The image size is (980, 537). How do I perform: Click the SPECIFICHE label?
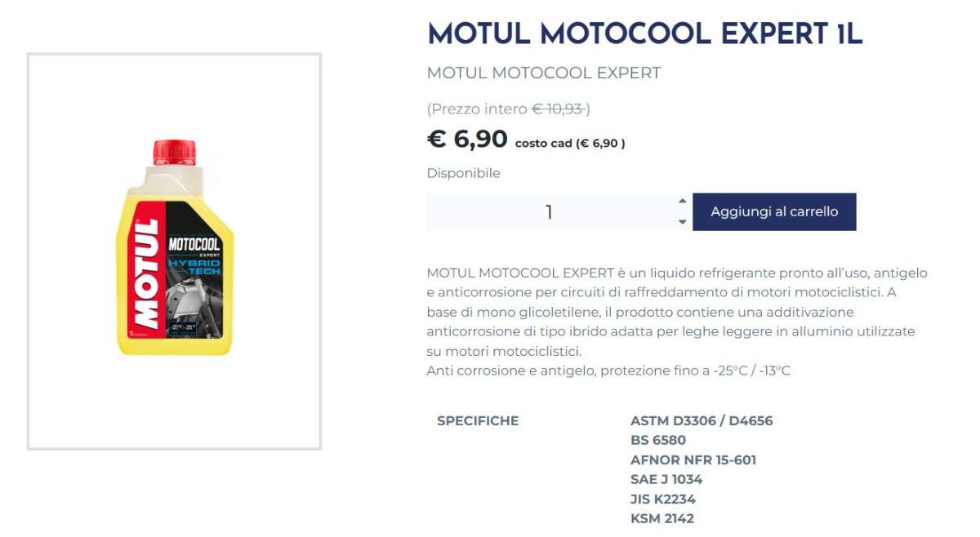[478, 421]
